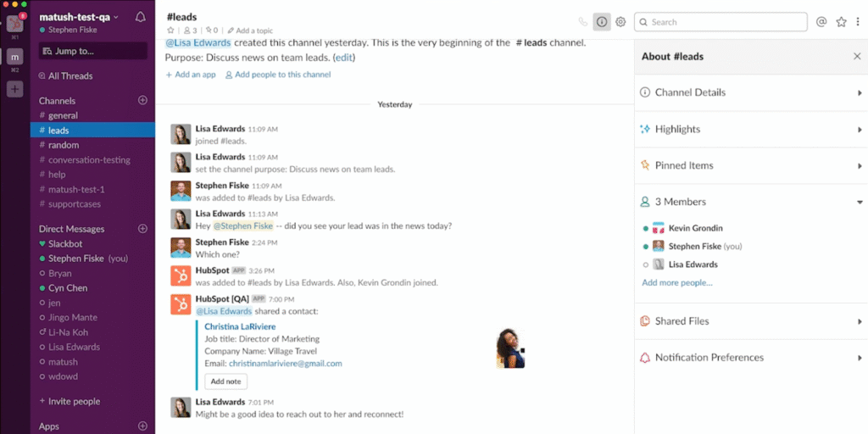Click the plus icon next to Apps
Screen dimensions: 868x434
[x=142, y=426]
